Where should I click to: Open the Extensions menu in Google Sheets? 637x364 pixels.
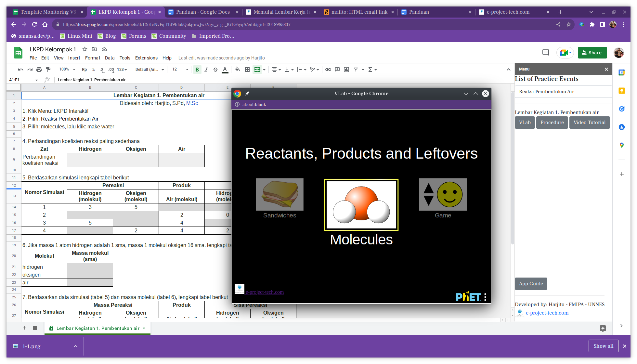145,57
